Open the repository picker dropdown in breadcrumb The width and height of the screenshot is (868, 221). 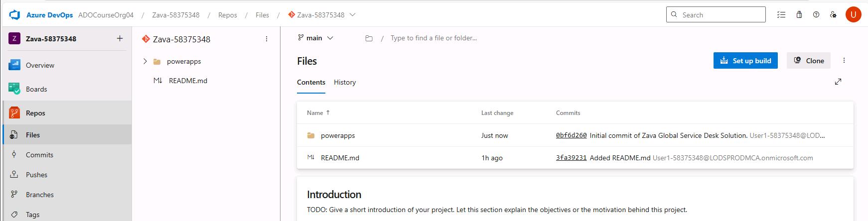pyautogui.click(x=353, y=15)
